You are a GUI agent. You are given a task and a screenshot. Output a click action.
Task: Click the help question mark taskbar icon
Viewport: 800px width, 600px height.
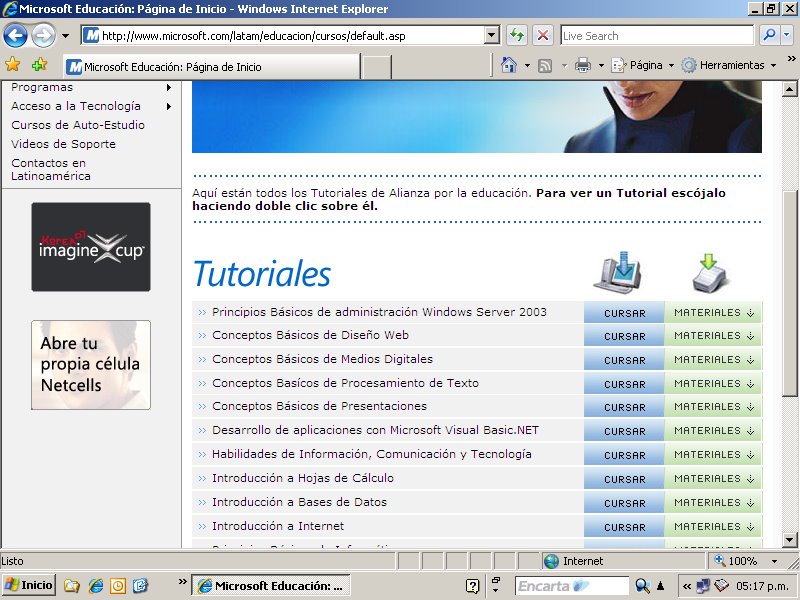(x=472, y=586)
